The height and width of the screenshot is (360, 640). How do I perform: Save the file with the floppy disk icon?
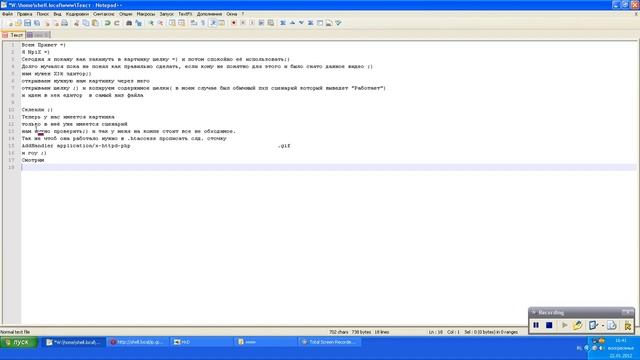pyautogui.click(x=27, y=23)
